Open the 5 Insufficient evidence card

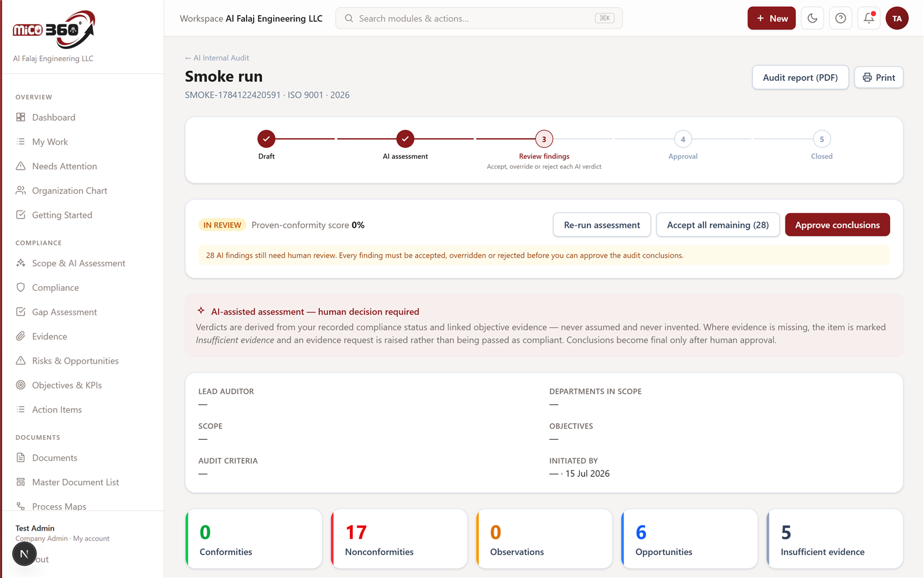point(835,539)
